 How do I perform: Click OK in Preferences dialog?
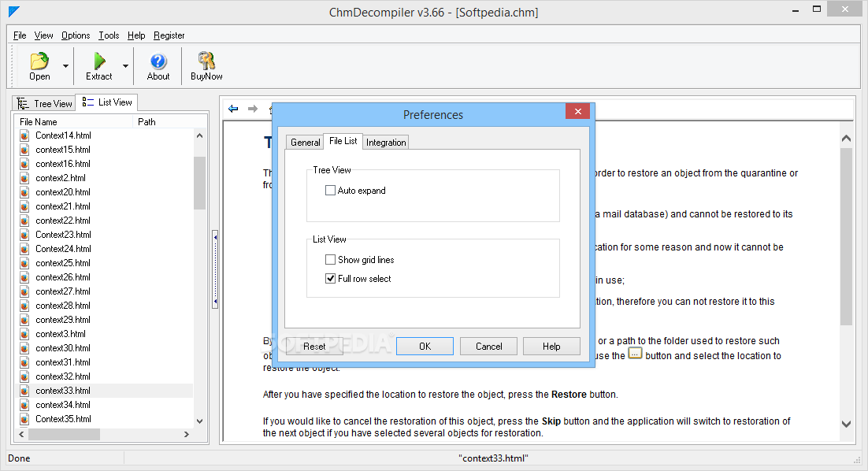pyautogui.click(x=425, y=347)
